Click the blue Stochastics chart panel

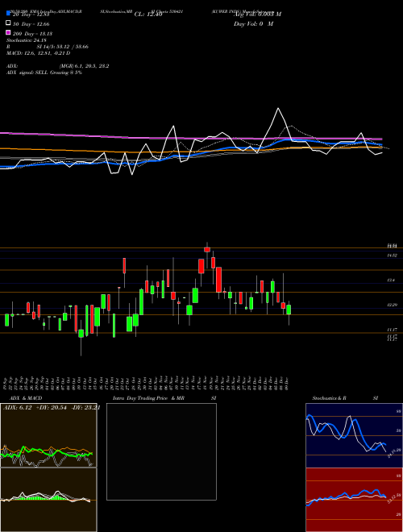(354, 435)
